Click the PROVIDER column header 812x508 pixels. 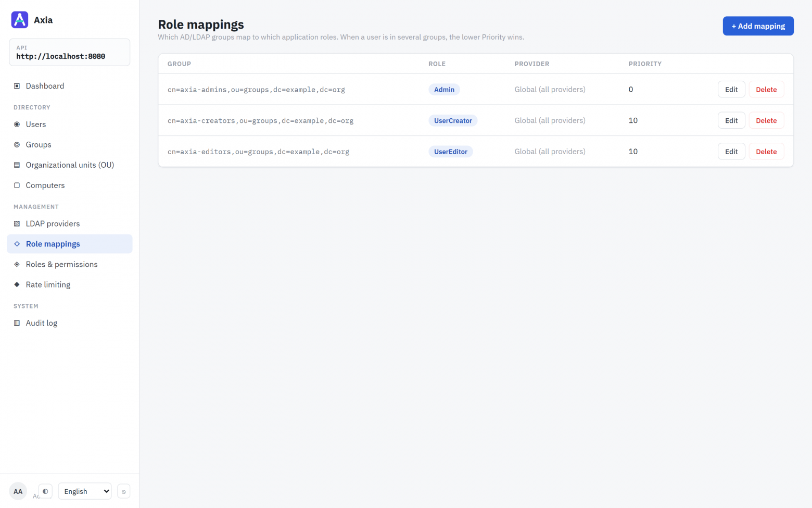click(532, 64)
